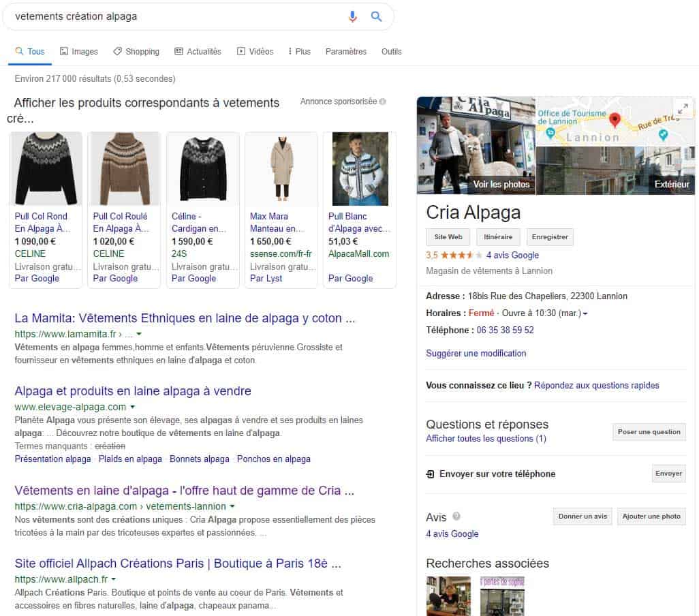Viewport: 699px width, 616px height.
Task: Switch to the Shopping tab
Action: click(136, 52)
